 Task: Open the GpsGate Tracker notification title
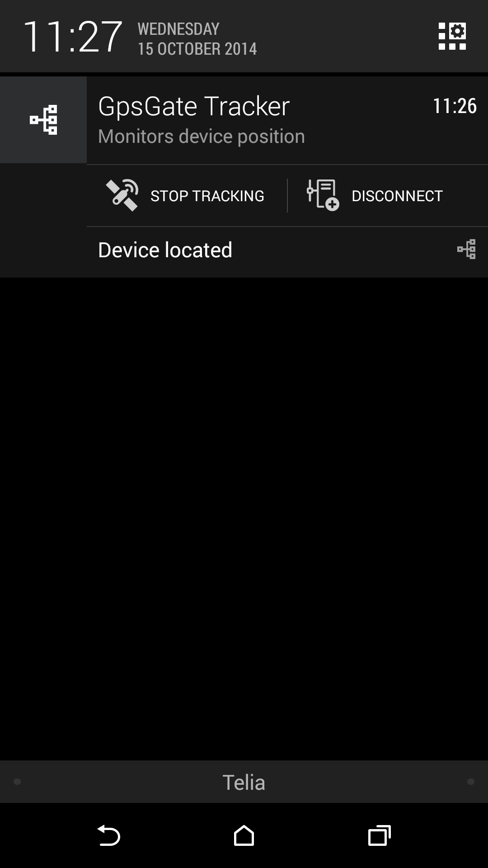[194, 107]
